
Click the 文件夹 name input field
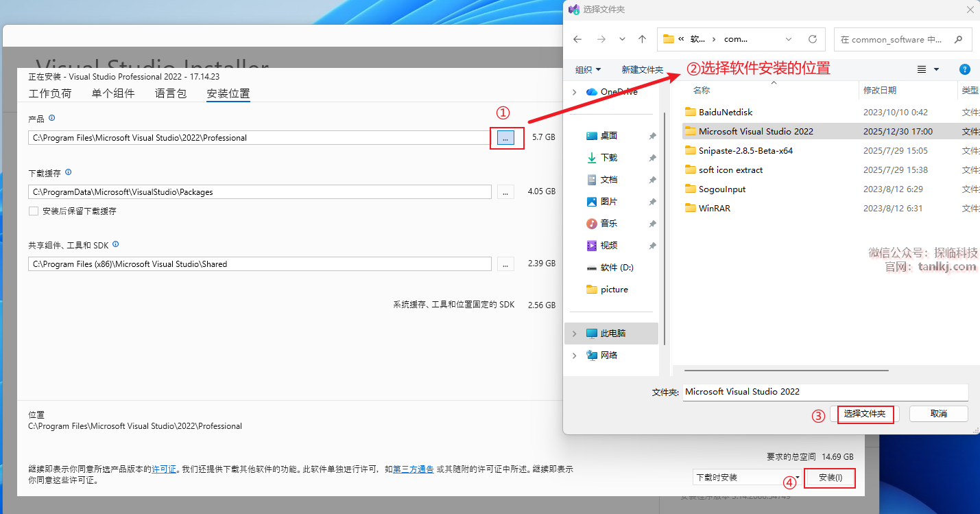826,392
